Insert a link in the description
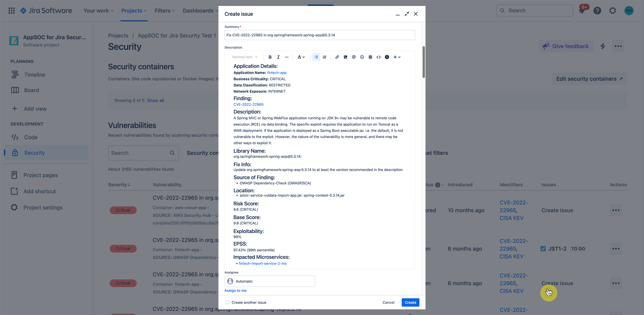The height and width of the screenshot is (315, 644). click(x=337, y=57)
